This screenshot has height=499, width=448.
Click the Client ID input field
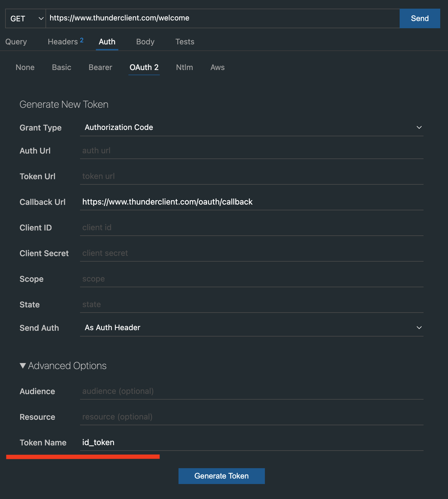click(x=250, y=227)
